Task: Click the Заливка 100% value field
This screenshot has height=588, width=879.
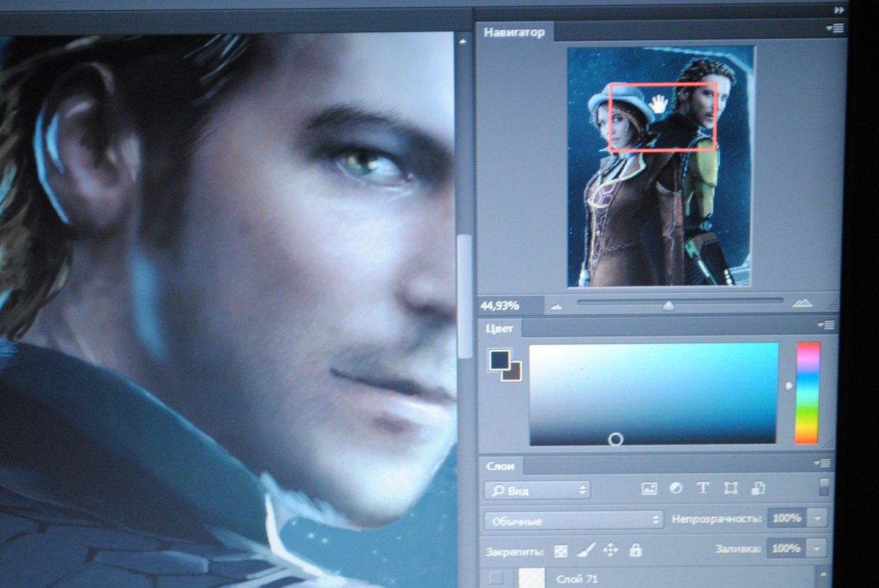Action: pyautogui.click(x=787, y=548)
